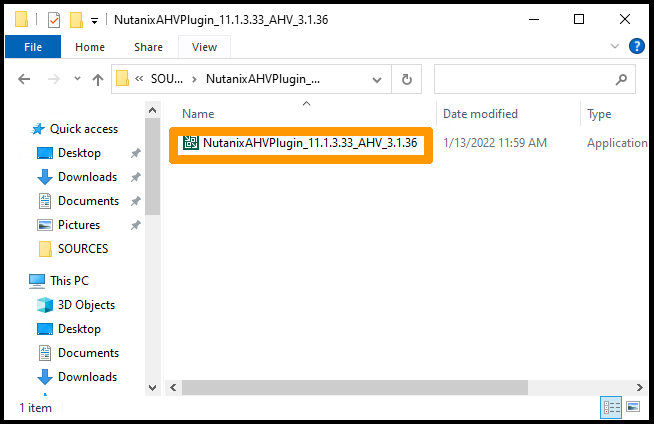
Task: Click the NutanixAHVPlugin application file icon
Action: point(189,143)
